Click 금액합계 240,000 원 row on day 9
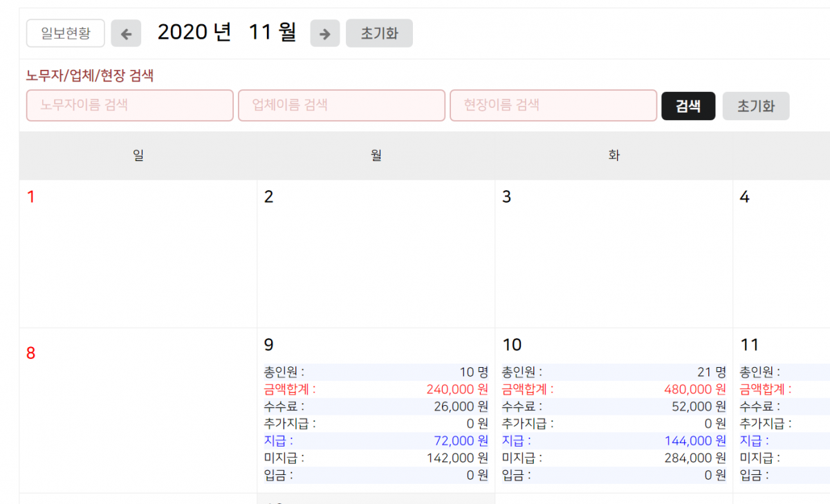Screen dimensions: 830x504 [376, 389]
